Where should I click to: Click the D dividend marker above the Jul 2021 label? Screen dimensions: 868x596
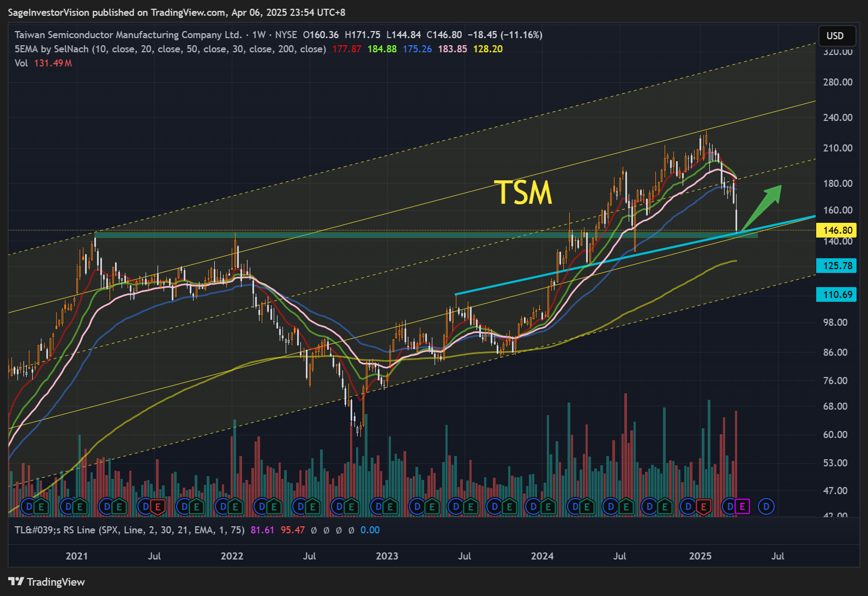click(x=146, y=507)
